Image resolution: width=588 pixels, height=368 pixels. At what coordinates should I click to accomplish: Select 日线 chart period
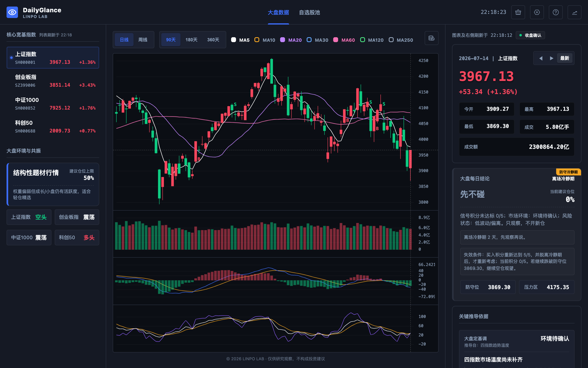tap(124, 40)
